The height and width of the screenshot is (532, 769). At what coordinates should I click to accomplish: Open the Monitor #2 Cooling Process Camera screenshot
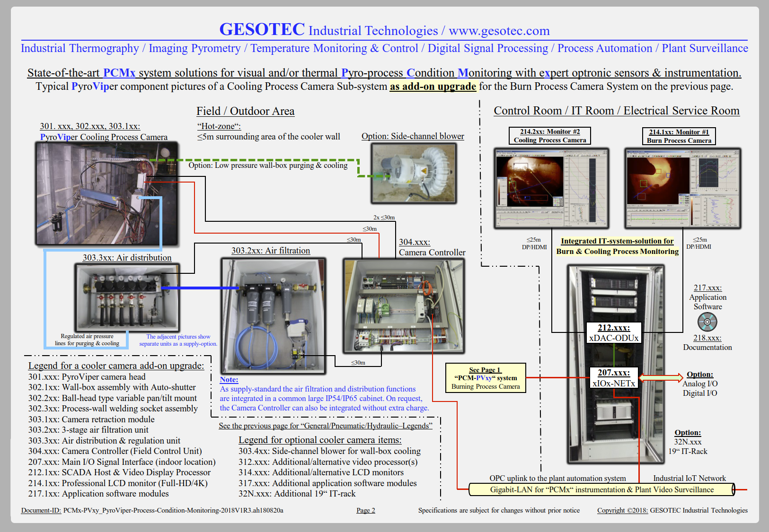pos(551,188)
